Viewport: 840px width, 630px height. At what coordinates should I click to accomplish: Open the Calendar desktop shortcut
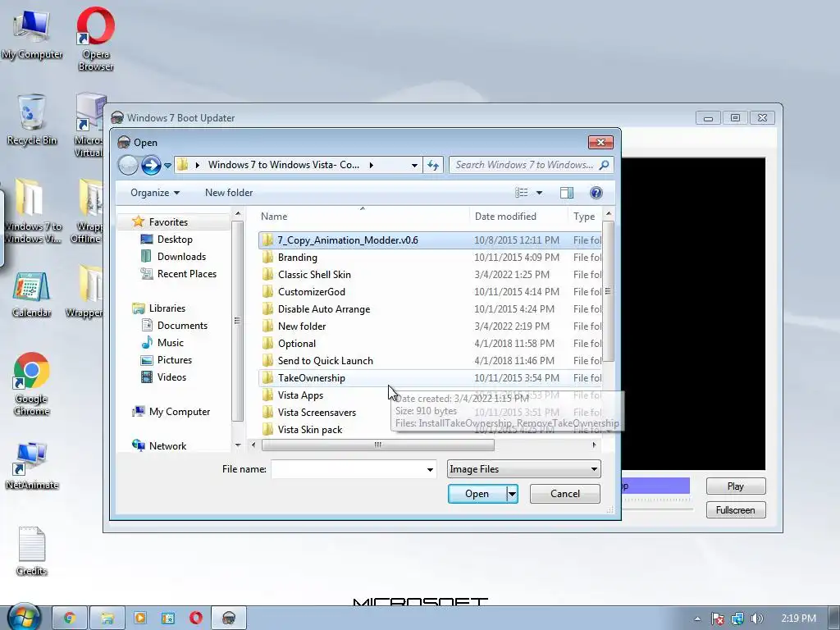tap(32, 294)
